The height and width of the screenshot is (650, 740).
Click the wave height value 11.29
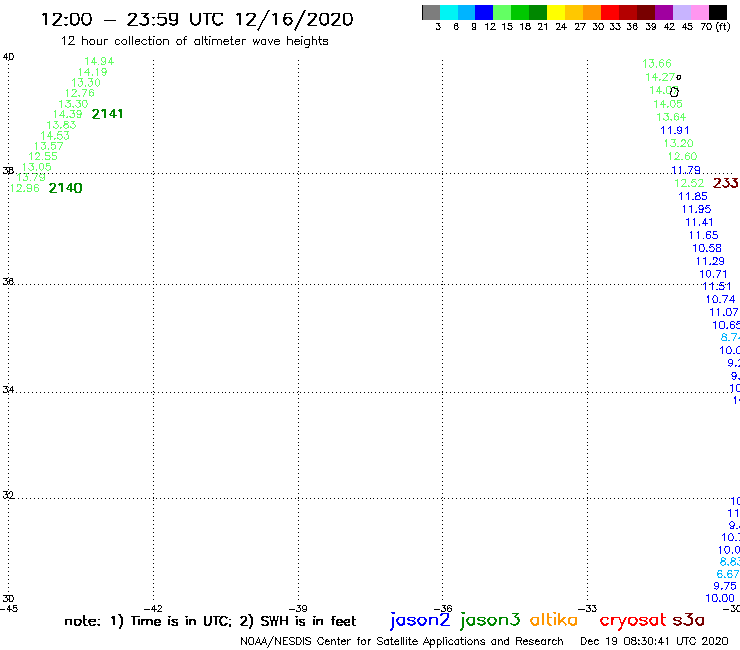[x=710, y=261]
